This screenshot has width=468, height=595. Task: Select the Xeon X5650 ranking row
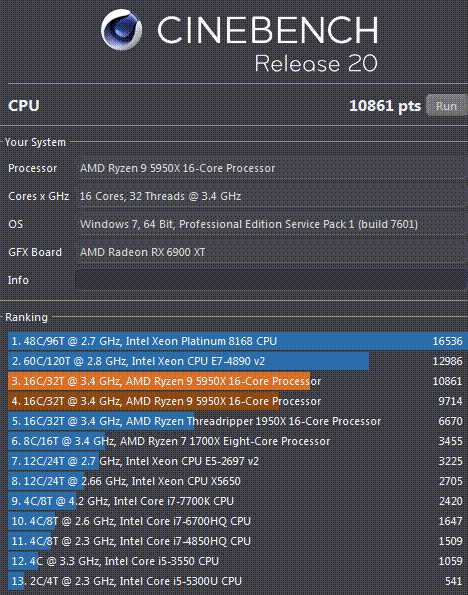coord(238,481)
